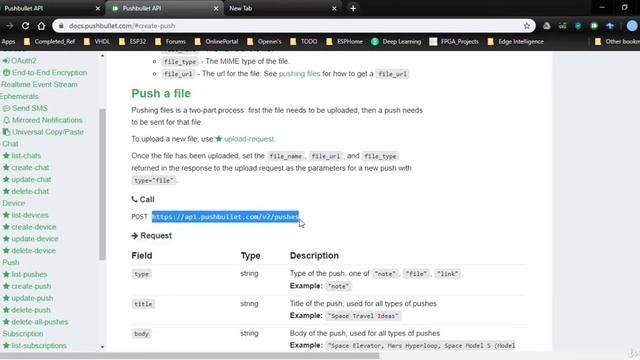Click the horizontal scrollbar thumb

[190, 356]
